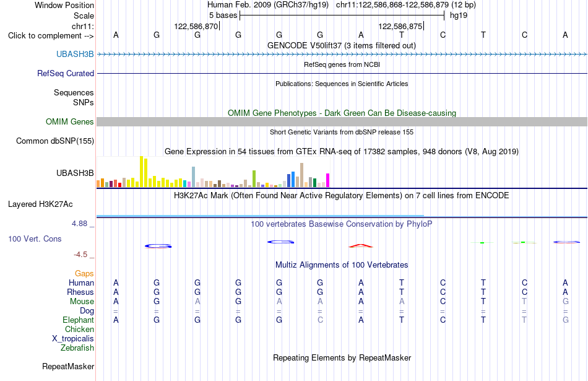Viewport: 588px width, 381px height.
Task: Select the black UBASH3B GTEx expression label
Action: [75, 173]
